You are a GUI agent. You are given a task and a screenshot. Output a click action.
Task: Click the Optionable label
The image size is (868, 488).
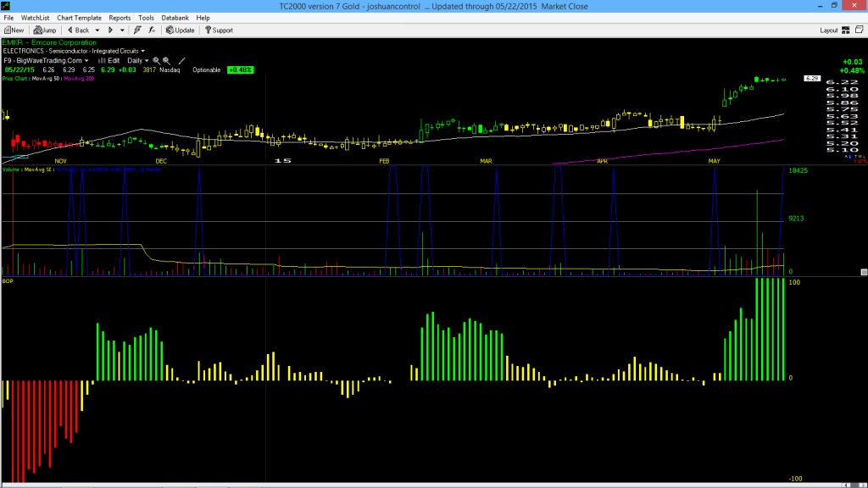[x=207, y=70]
